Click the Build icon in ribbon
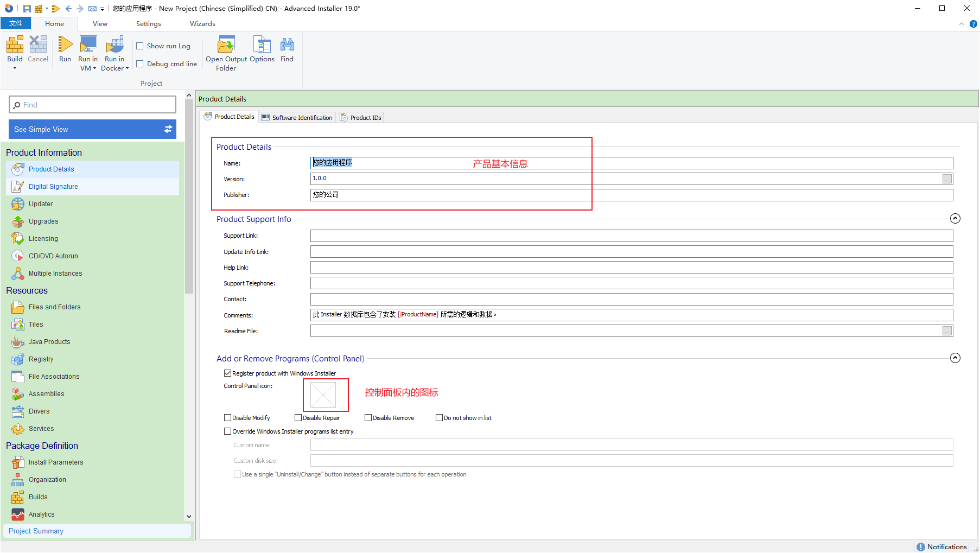The width and height of the screenshot is (980, 553). 15,45
